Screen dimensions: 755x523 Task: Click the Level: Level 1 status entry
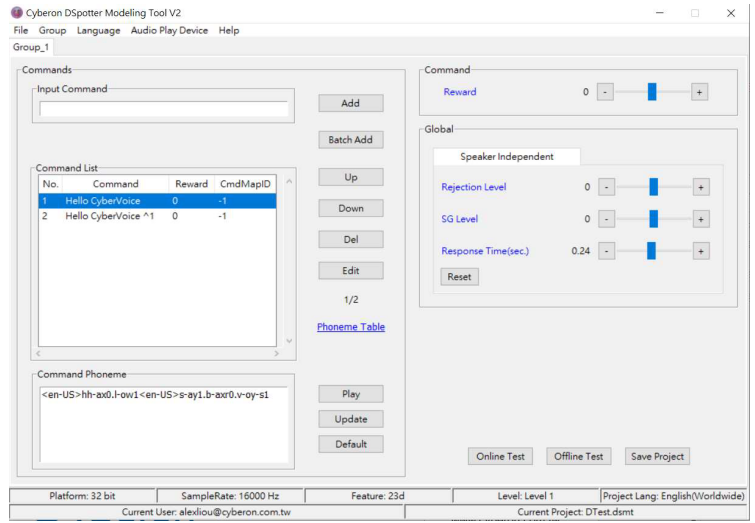(x=525, y=496)
